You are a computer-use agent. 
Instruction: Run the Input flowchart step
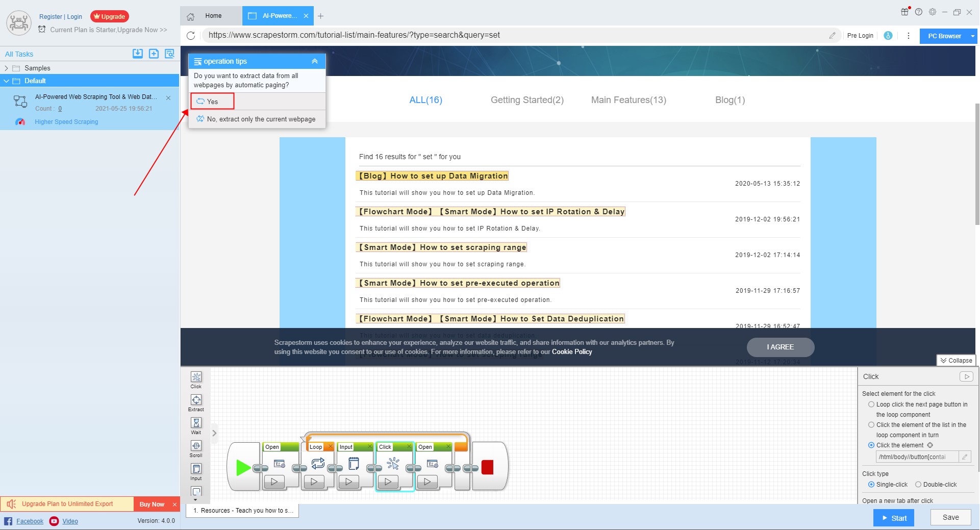click(349, 481)
